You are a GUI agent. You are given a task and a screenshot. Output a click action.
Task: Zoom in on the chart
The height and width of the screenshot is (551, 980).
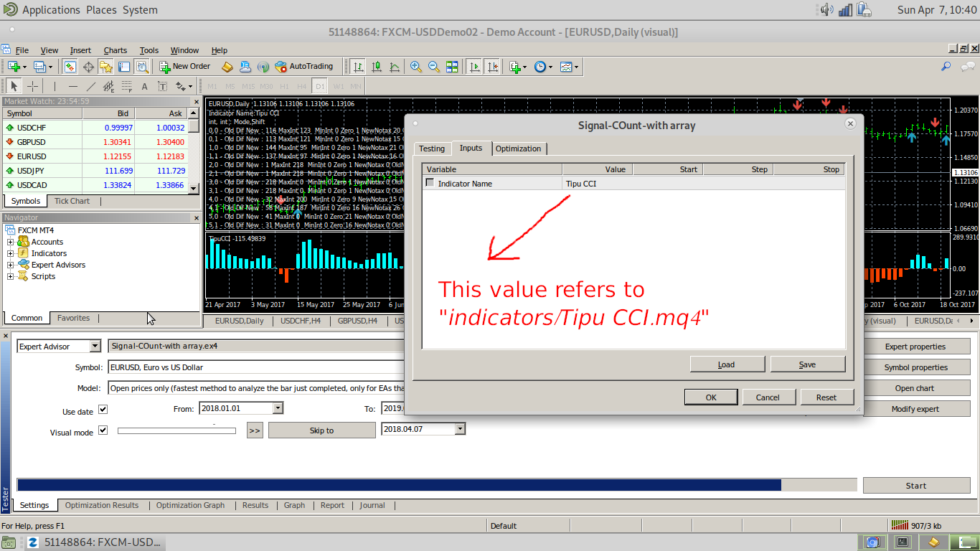tap(416, 67)
